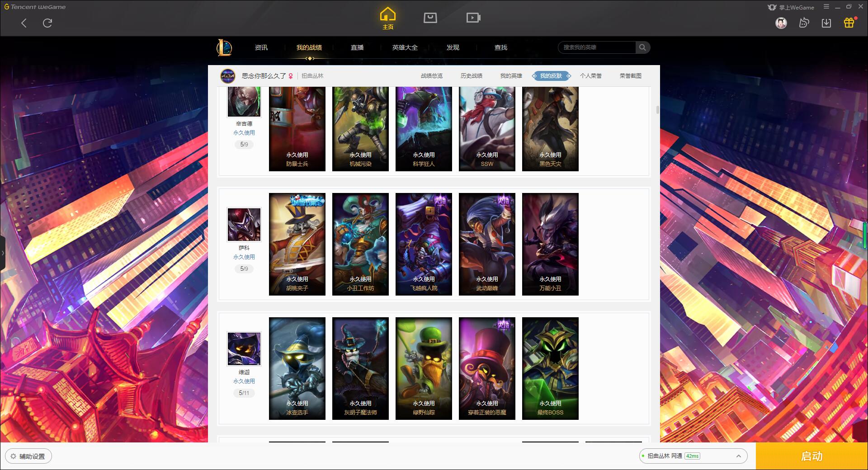Viewport: 868px width, 470px height.
Task: Open the 主页 home icon
Action: point(388,19)
